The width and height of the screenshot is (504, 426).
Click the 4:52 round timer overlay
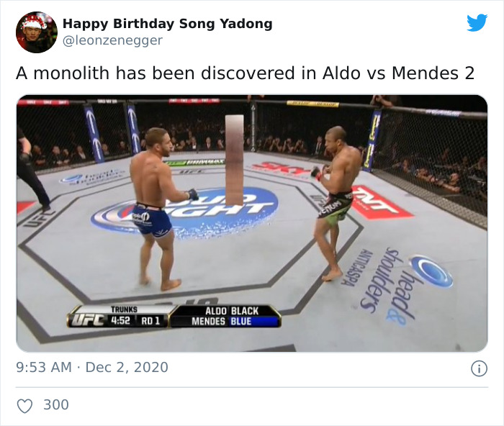(x=120, y=321)
